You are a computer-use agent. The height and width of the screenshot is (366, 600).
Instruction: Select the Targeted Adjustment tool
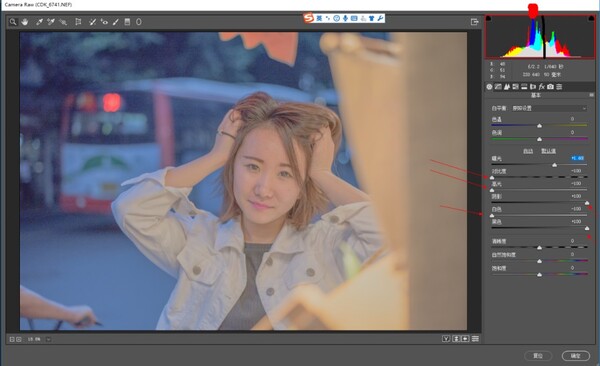tap(63, 22)
